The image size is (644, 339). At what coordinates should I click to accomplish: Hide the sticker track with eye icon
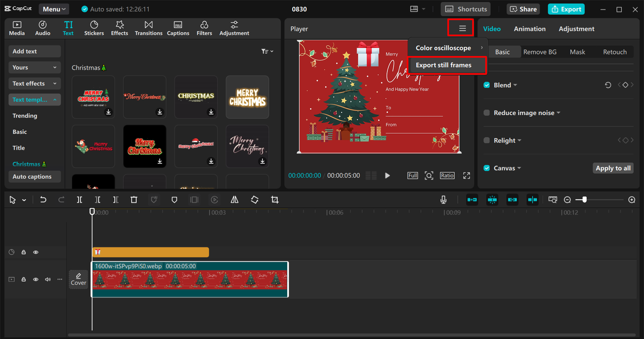36,252
